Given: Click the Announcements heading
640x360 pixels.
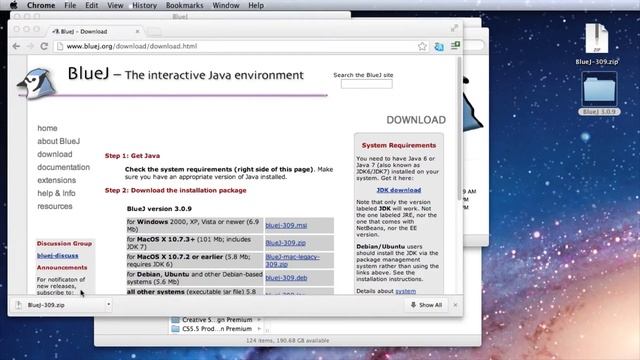Looking at the screenshot, I should [x=62, y=268].
